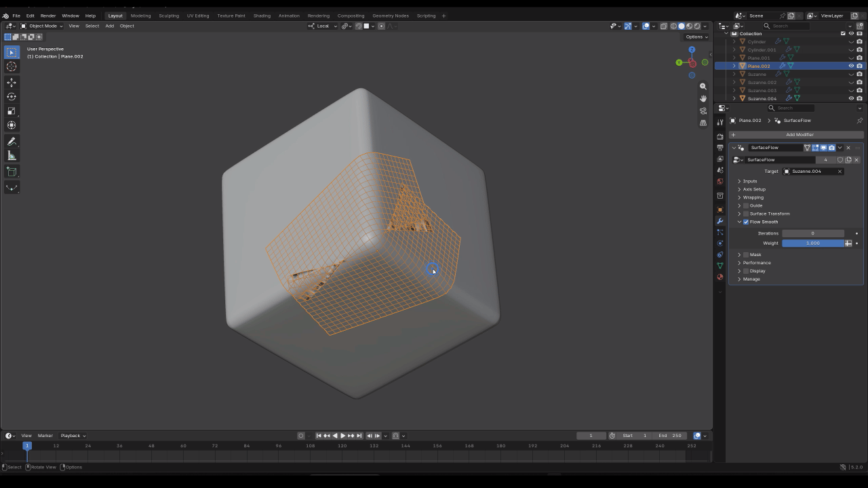Choose the Annotate pencil tool
Viewport: 868px width, 488px height.
12,142
